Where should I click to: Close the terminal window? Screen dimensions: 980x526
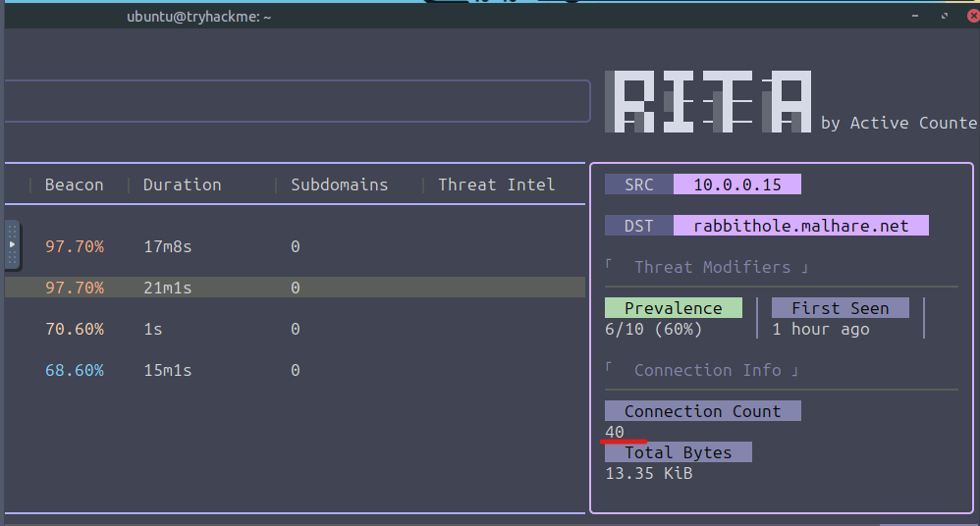pyautogui.click(x=973, y=17)
